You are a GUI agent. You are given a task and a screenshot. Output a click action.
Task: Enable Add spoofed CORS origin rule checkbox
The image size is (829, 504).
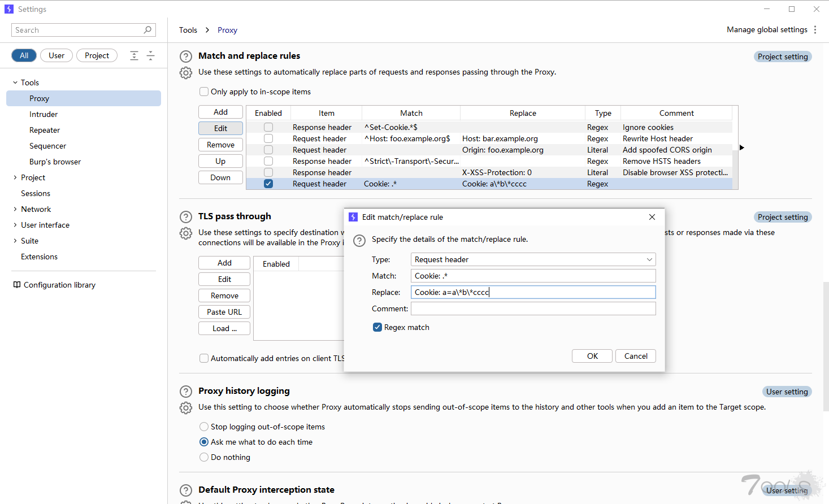[268, 150]
